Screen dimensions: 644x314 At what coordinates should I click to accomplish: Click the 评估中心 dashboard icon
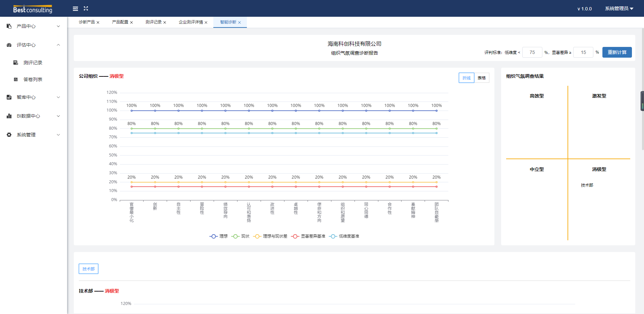9,45
